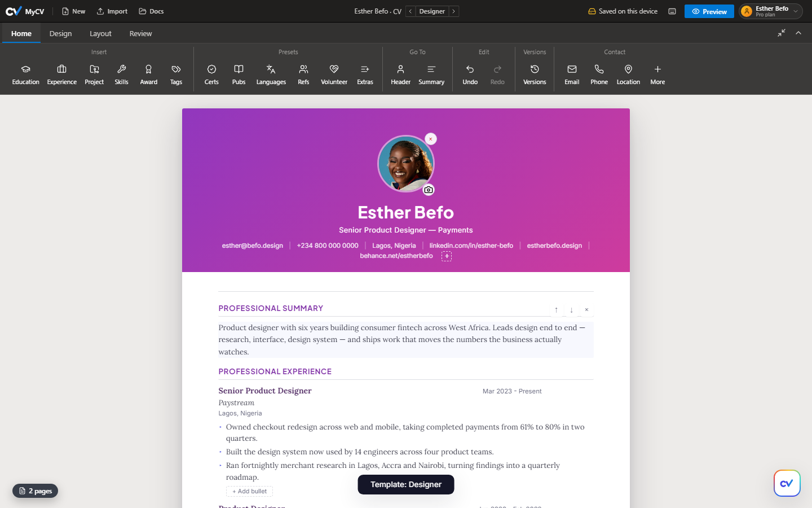Add the Extras preset section

click(x=365, y=75)
